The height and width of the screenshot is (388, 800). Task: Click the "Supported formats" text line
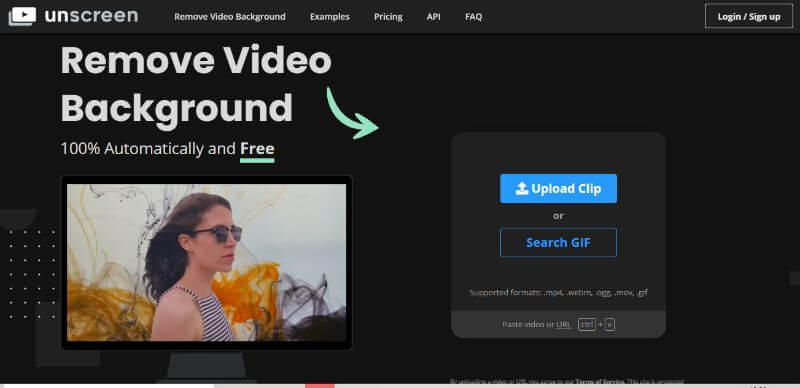point(558,293)
